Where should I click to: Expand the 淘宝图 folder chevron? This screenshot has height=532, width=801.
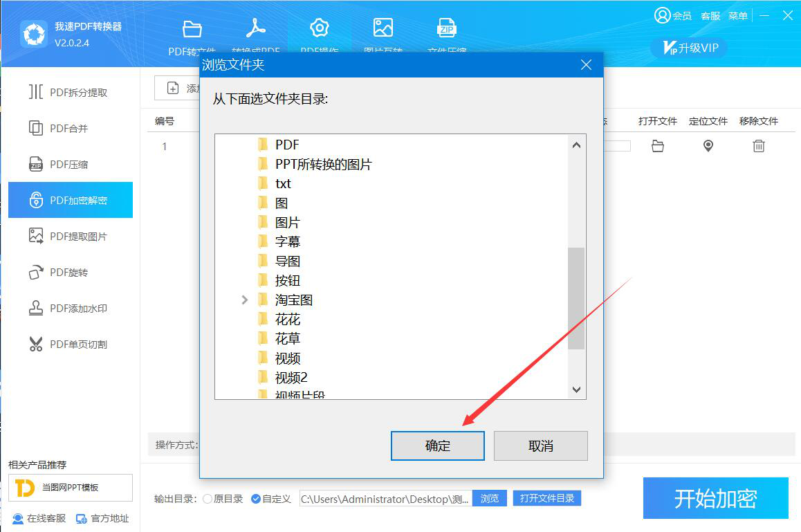(245, 300)
